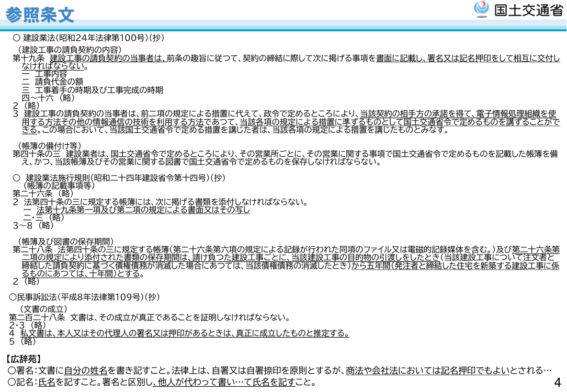This screenshot has width=567, height=392.
Task: Click the caption (帳簿の記載事項等)
Action: pos(59,186)
